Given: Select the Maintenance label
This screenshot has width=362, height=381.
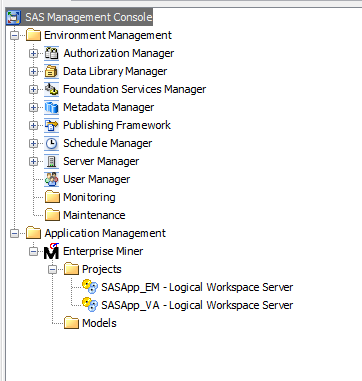Looking at the screenshot, I should pyautogui.click(x=94, y=215).
